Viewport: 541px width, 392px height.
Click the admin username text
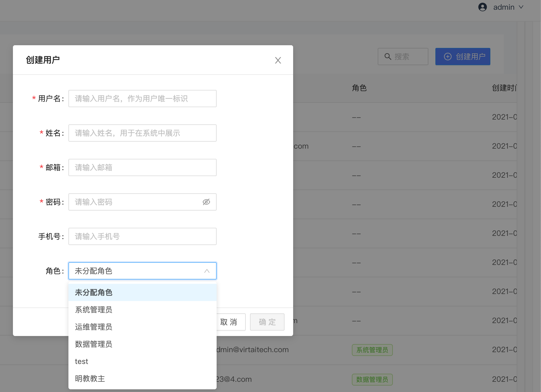[504, 7]
